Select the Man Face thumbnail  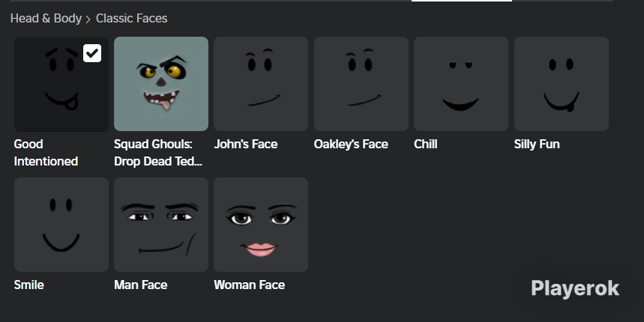click(161, 225)
